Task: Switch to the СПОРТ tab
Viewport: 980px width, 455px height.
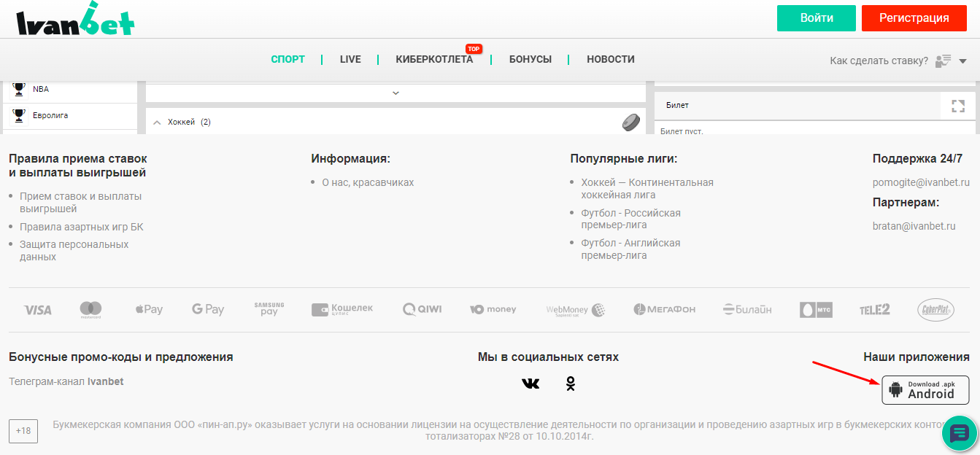Action: 288,59
